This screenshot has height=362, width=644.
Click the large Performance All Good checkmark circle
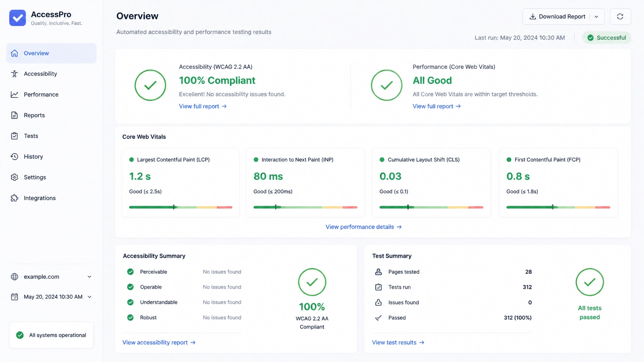pos(387,85)
